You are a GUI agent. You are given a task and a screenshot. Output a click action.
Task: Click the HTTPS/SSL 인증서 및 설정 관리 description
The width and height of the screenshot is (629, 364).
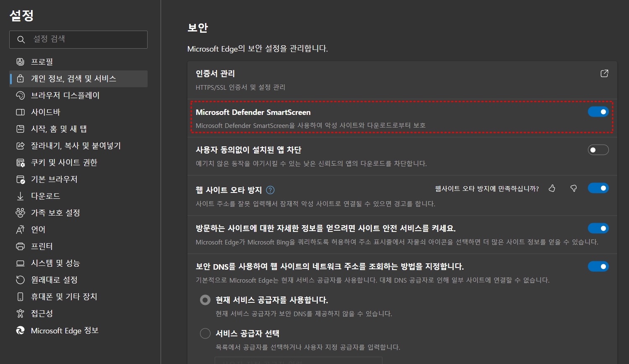coord(240,87)
